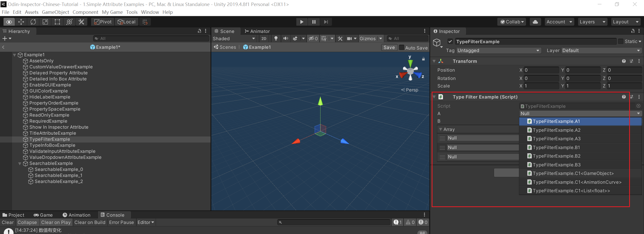This screenshot has width=644, height=234.
Task: Select the Scale tool in toolbar
Action: 45,22
